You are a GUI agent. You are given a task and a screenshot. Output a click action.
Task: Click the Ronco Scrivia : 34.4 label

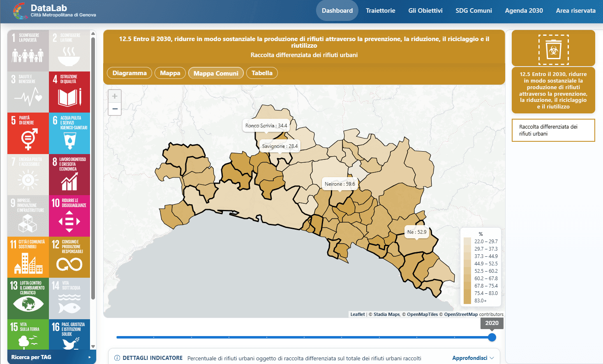tap(266, 126)
